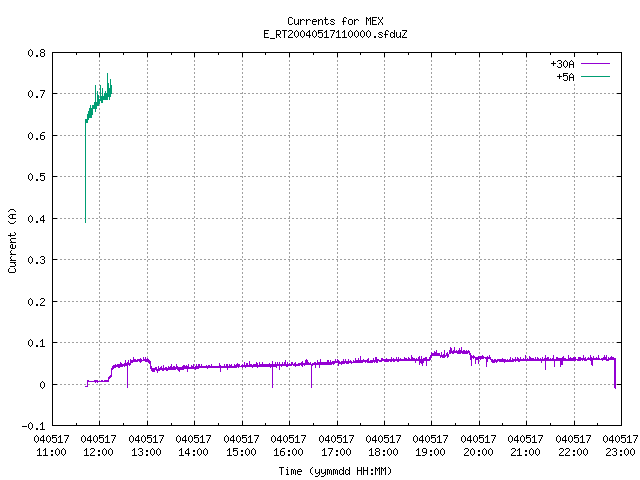Click the 'Currents for MEX' chart title

pos(335,21)
